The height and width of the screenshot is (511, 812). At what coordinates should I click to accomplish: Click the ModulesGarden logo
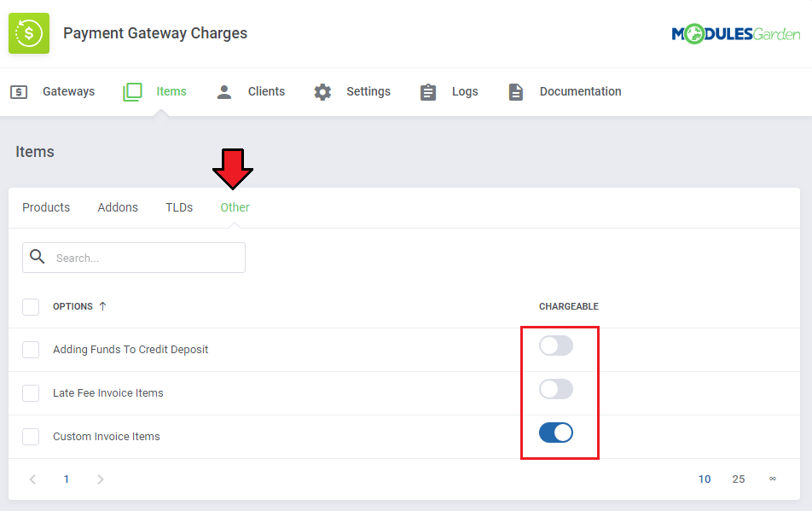(x=736, y=34)
